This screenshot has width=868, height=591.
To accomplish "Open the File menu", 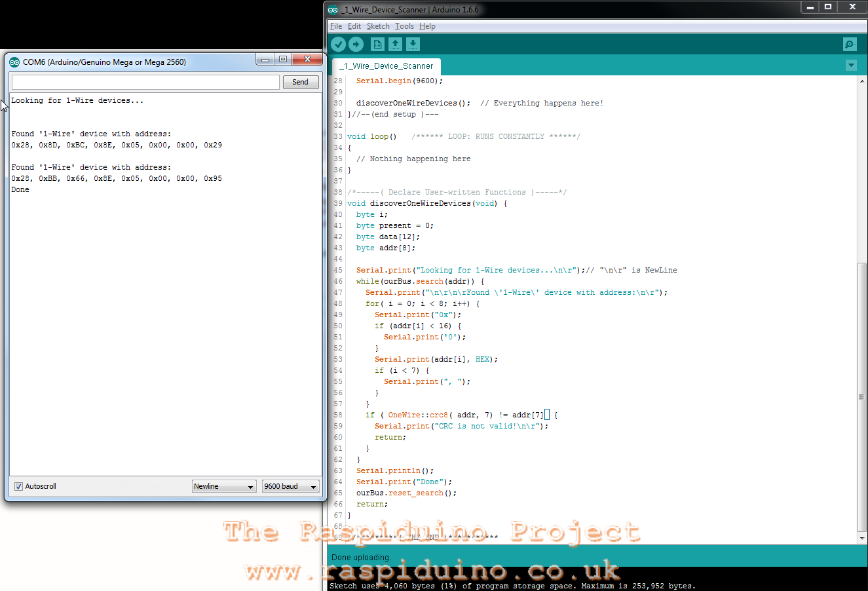I will coord(336,26).
